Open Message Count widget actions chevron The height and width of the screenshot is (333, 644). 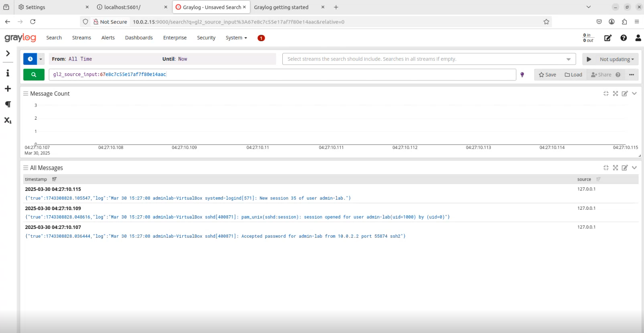click(x=634, y=94)
